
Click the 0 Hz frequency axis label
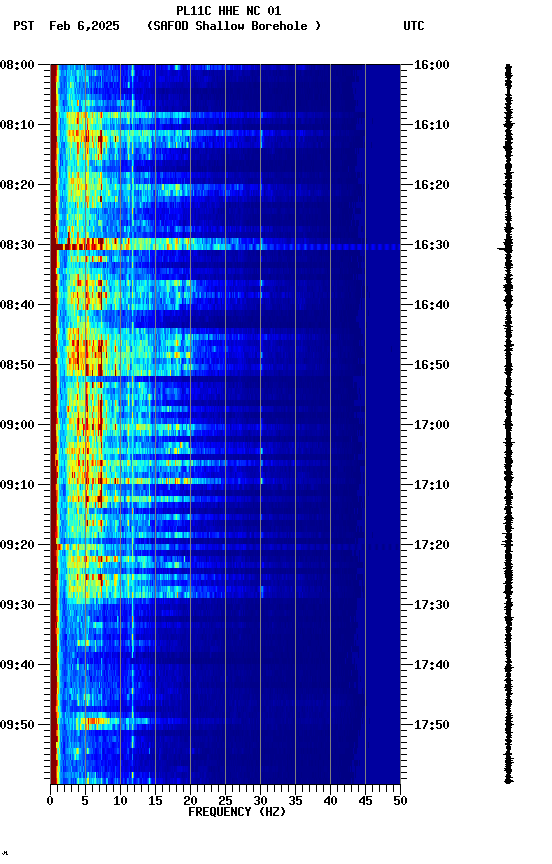click(x=50, y=802)
